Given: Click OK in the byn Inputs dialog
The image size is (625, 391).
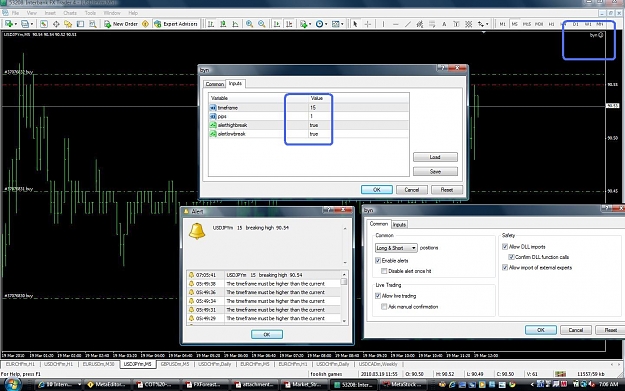Looking at the screenshot, I should pos(377,190).
